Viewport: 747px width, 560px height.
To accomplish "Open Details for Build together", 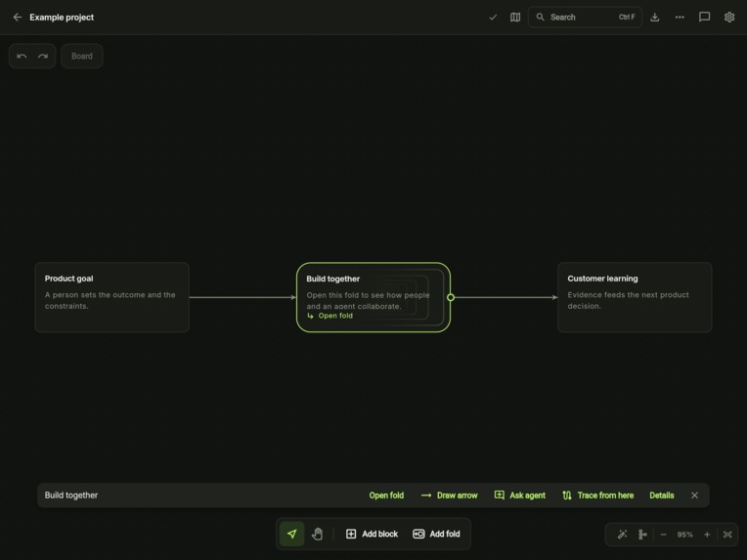I will (662, 495).
